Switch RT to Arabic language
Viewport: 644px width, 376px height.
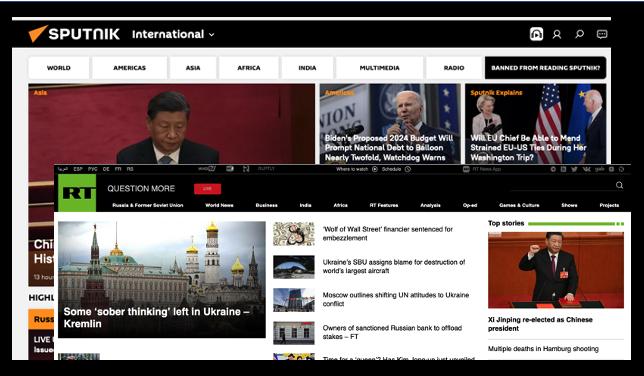(63, 169)
